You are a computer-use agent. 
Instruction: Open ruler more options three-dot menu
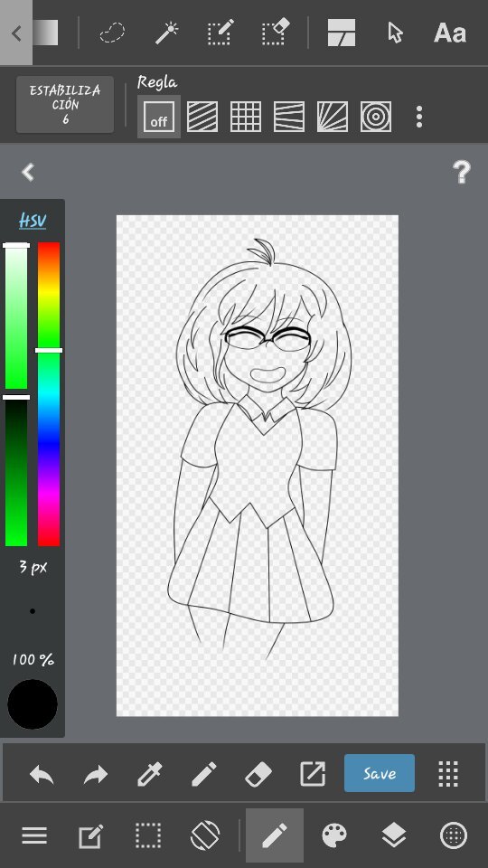419,117
